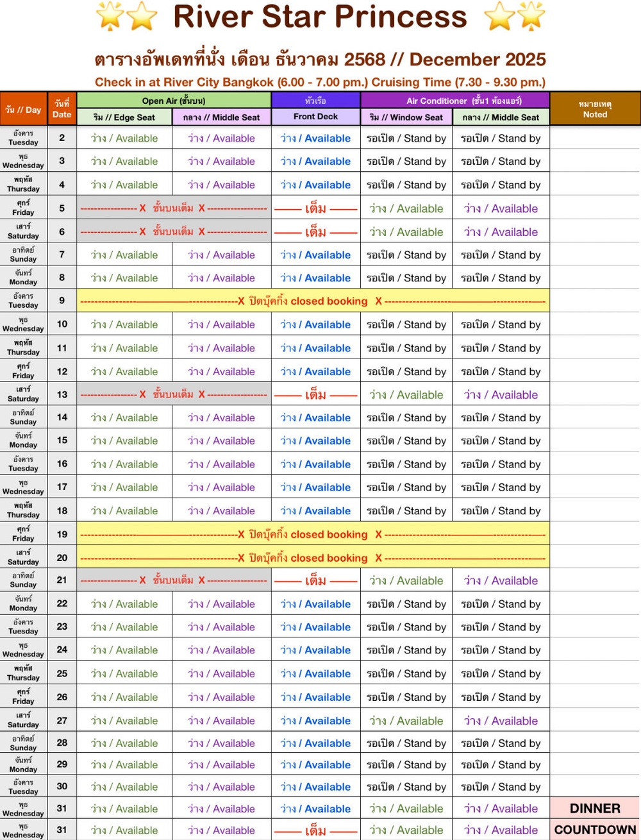Image resolution: width=641 pixels, height=840 pixels.
Task: Click Front Deck Available for date 3
Action: point(316,161)
